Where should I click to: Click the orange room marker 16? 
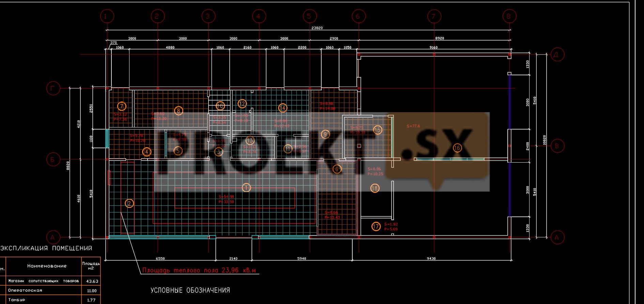457,148
